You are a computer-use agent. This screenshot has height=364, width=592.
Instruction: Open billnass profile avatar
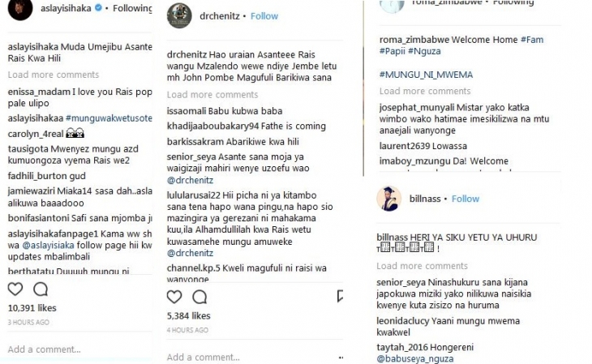click(x=389, y=199)
